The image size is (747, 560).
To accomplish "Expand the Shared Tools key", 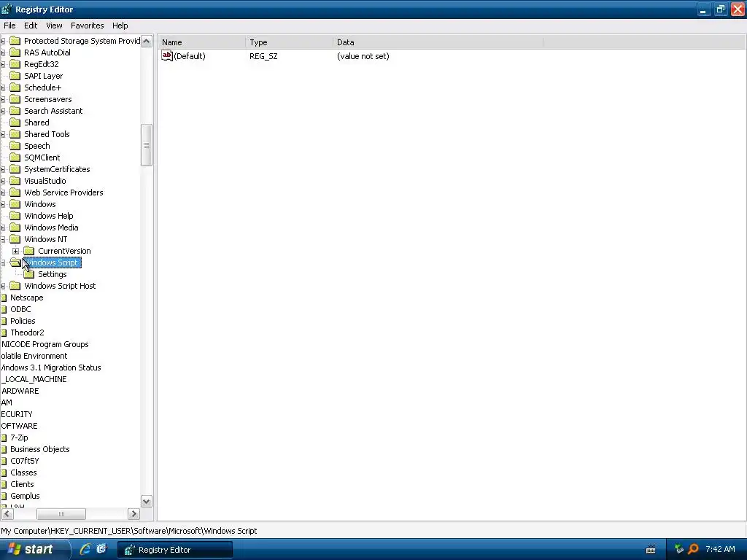I will [x=2, y=134].
